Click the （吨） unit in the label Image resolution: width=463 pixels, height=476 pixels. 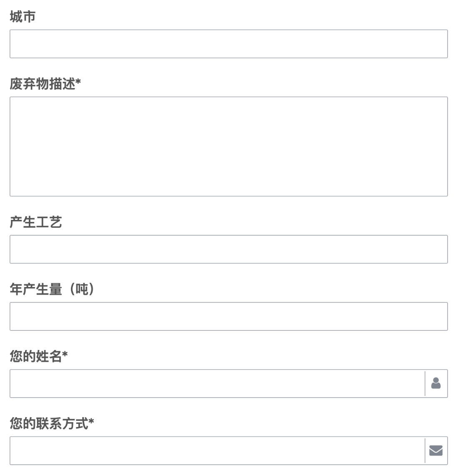pos(82,289)
